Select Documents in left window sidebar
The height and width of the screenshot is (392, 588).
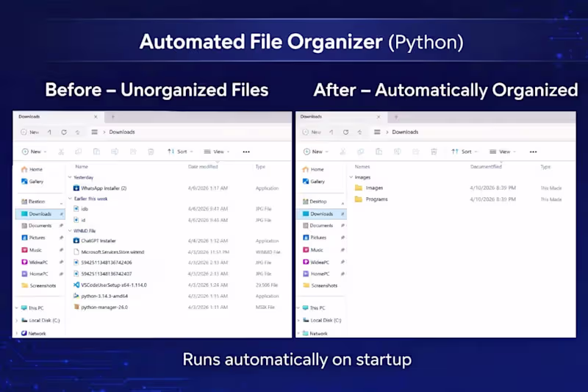pyautogui.click(x=40, y=226)
